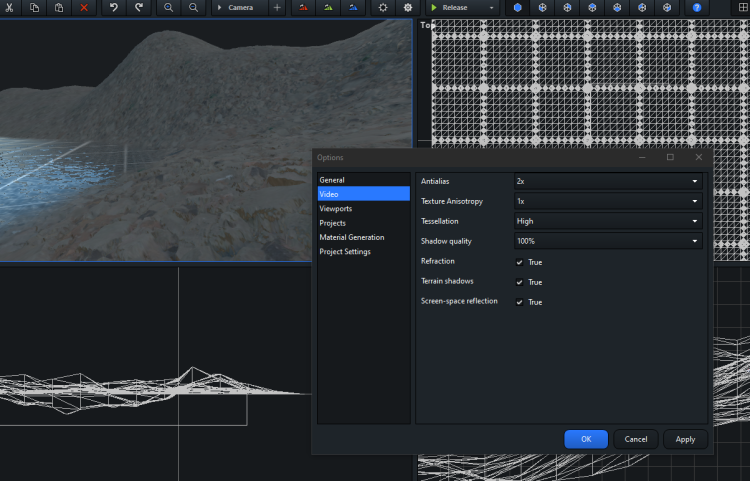750x481 pixels.
Task: Select General in the Options list
Action: click(x=332, y=180)
